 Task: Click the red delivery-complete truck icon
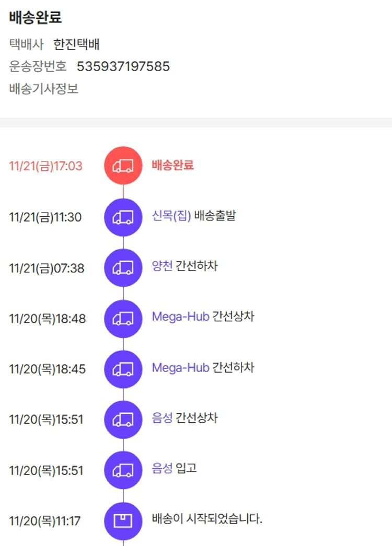point(123,166)
